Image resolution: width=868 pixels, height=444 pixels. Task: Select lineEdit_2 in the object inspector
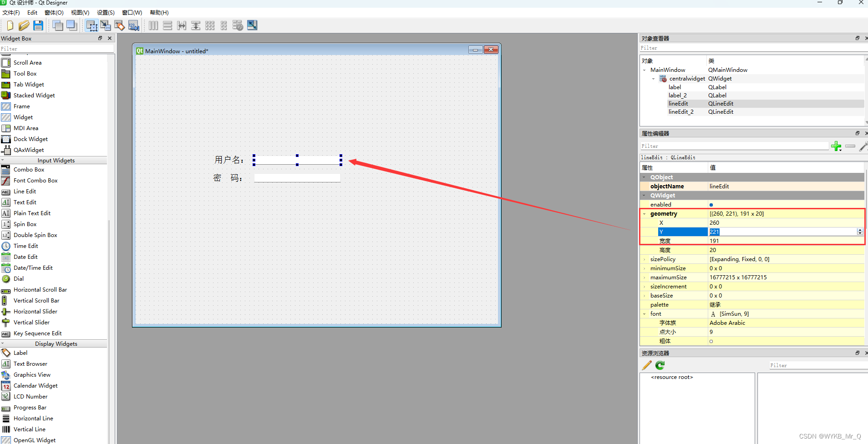[681, 112]
